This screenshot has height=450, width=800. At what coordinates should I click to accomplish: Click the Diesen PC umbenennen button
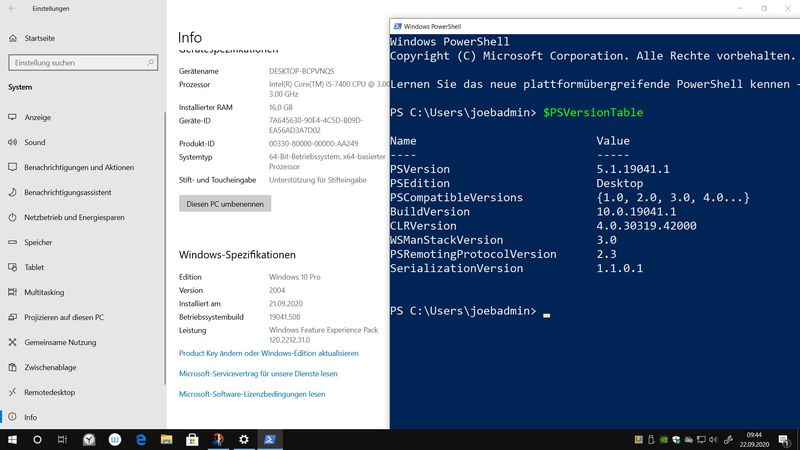[225, 204]
